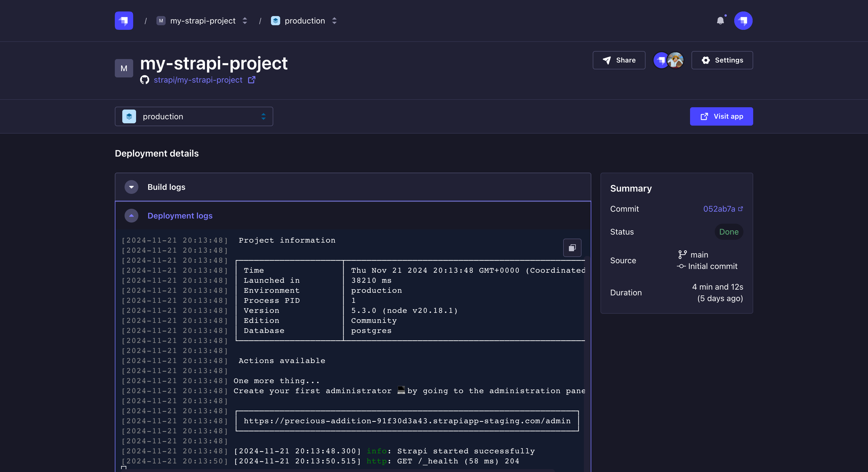Copy deployment logs with the copy icon
This screenshot has width=868, height=472.
tap(572, 248)
